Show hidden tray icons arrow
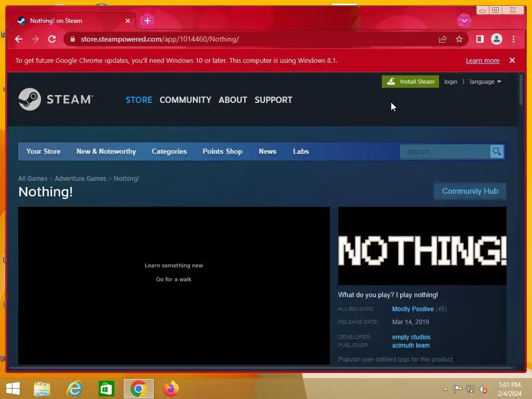Screen dimensions: 532x399 445,389
